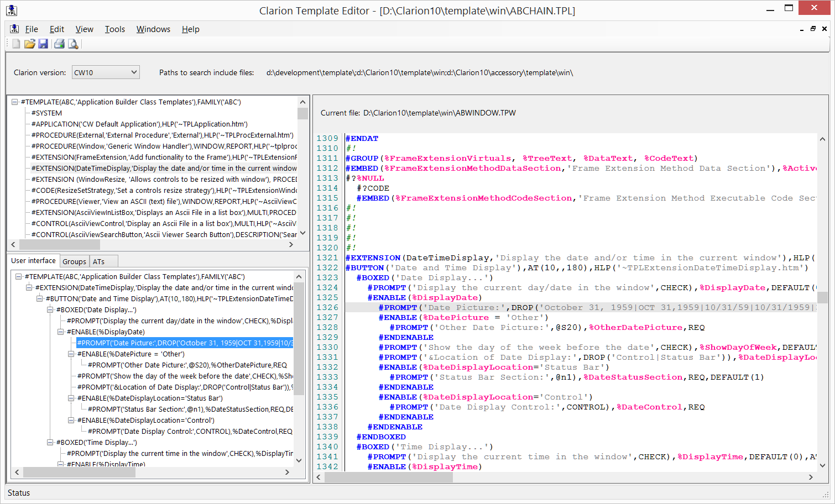The width and height of the screenshot is (835, 504).
Task: Open the Clarion version dropdown
Action: [x=133, y=72]
